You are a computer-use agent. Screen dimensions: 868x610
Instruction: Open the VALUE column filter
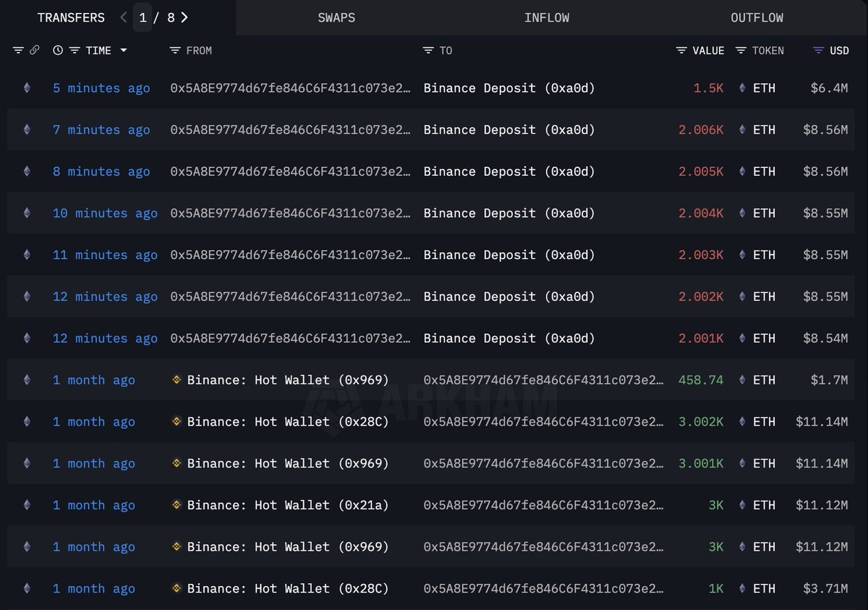click(x=681, y=51)
